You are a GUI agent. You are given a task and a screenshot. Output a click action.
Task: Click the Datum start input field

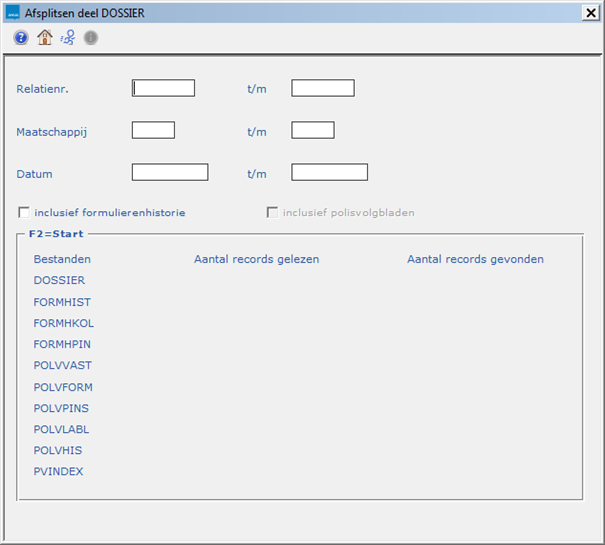click(170, 172)
